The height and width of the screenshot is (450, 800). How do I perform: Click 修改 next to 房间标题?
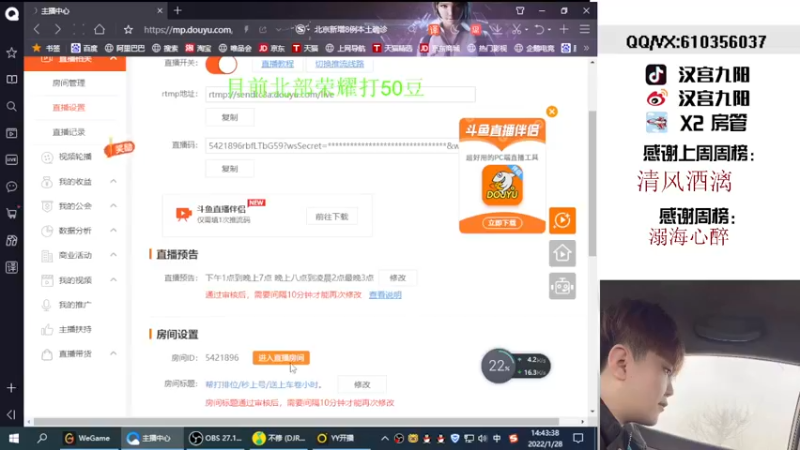pyautogui.click(x=362, y=384)
